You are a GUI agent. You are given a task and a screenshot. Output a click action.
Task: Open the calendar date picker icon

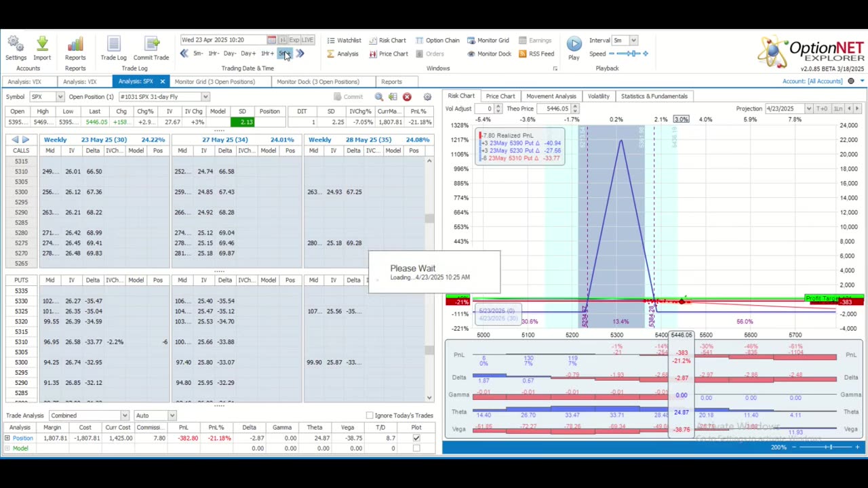pyautogui.click(x=271, y=40)
